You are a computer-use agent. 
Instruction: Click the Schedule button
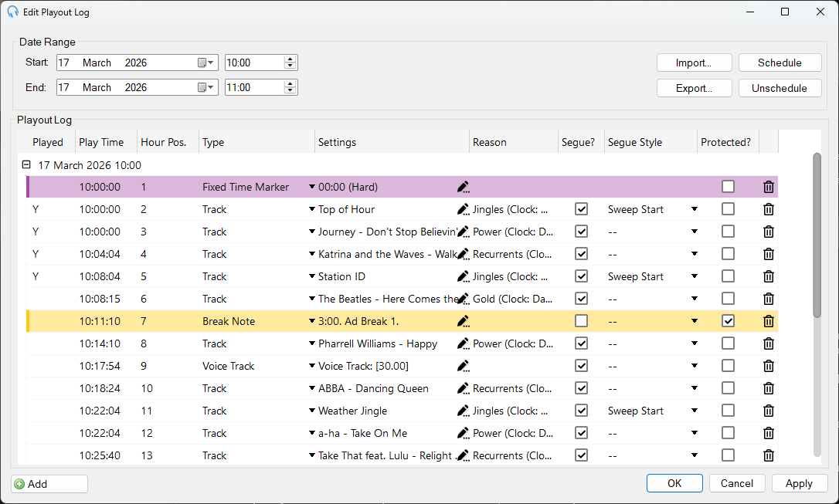(x=780, y=63)
